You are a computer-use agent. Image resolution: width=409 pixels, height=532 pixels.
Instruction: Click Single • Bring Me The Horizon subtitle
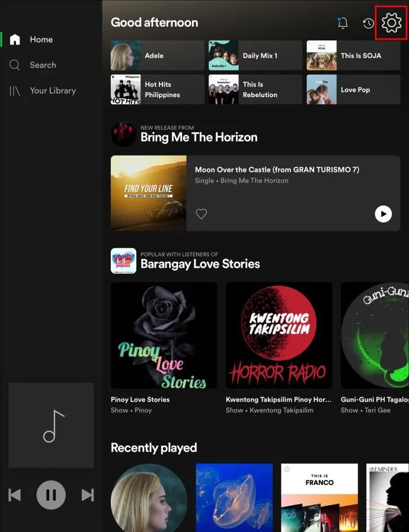tap(242, 181)
